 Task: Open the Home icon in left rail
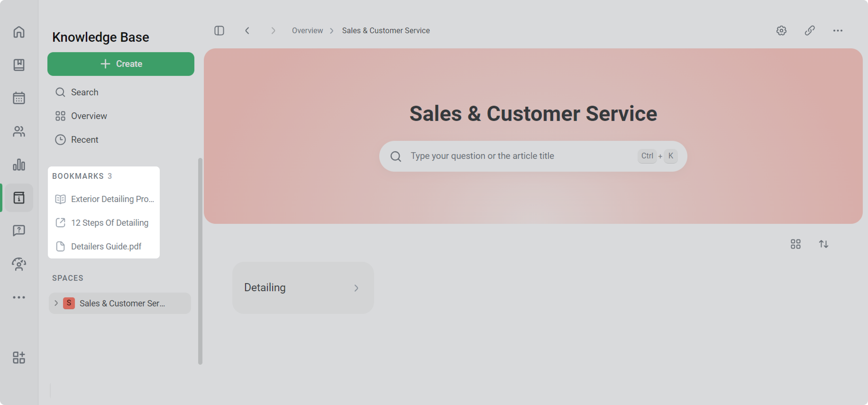[19, 32]
